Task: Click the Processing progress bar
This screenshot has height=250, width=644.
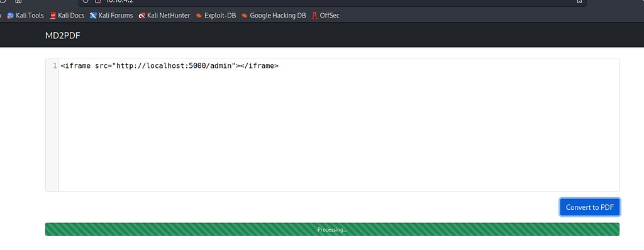Action: 332,229
